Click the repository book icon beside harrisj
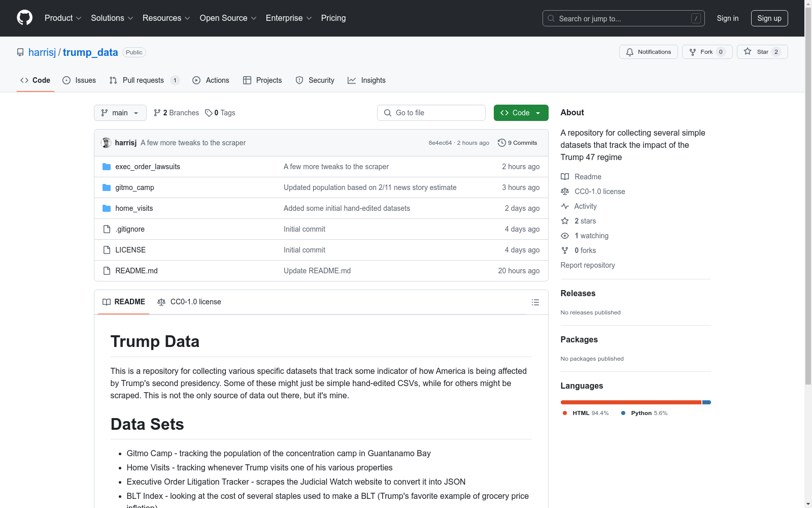The image size is (812, 508). 20,52
